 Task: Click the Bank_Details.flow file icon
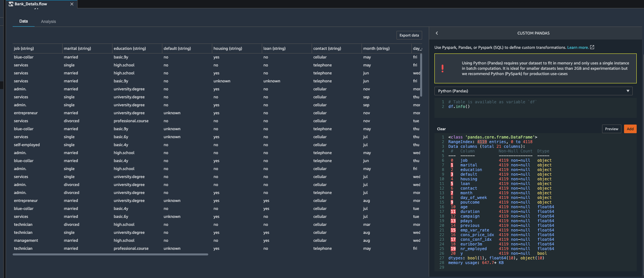11,4
